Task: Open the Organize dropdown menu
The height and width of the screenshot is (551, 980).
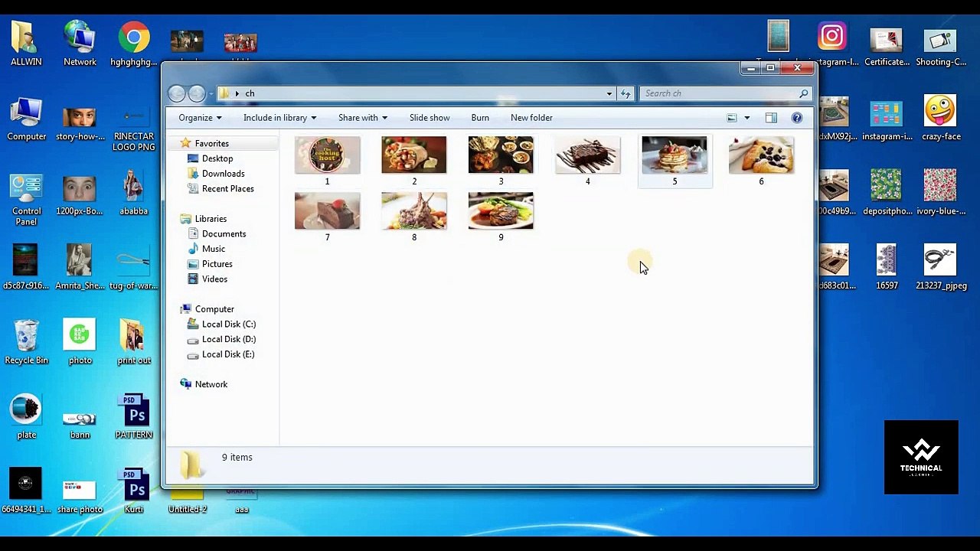Action: pyautogui.click(x=200, y=118)
